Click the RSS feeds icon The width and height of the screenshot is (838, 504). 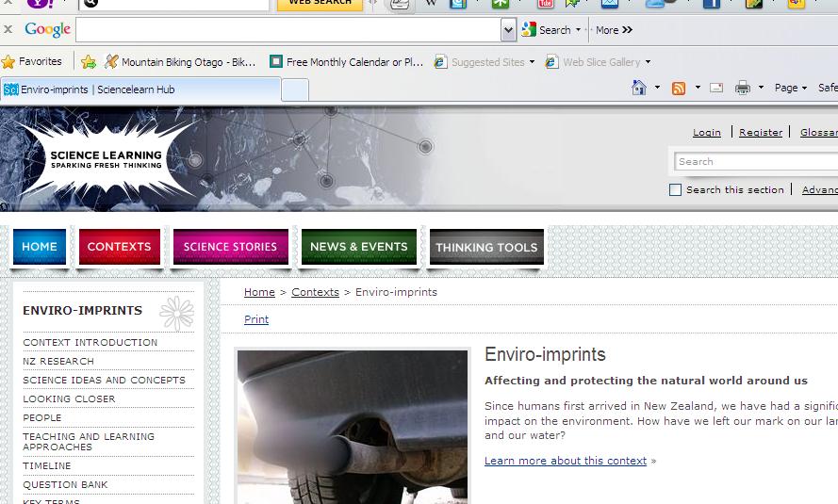678,89
